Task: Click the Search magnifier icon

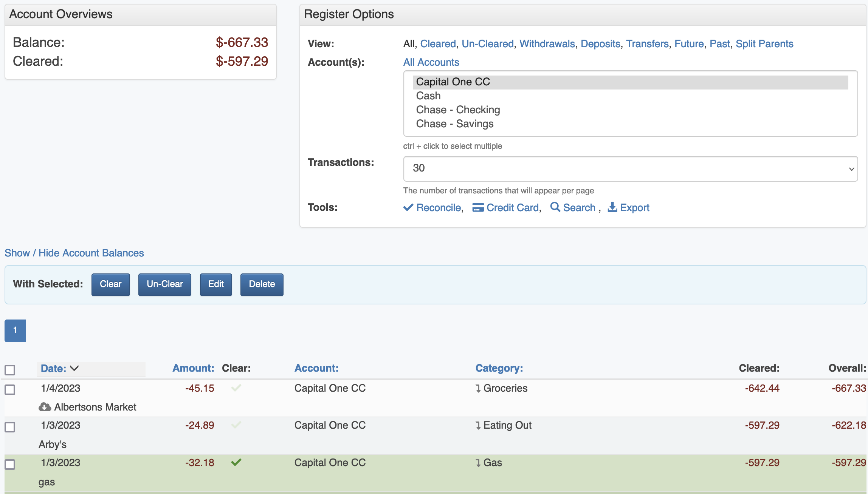Action: click(555, 207)
